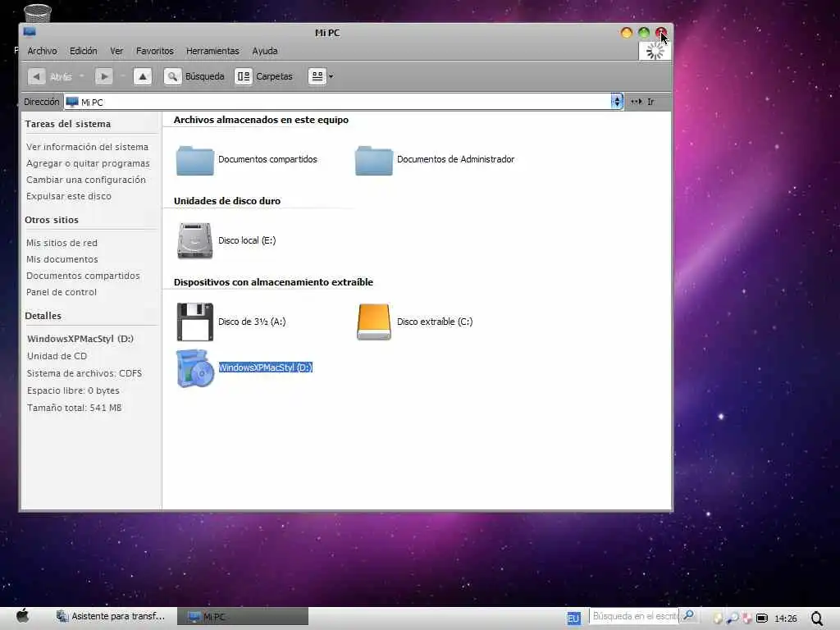Screen dimensions: 840x630
Task: Collapse the Detalles section
Action: tap(43, 316)
